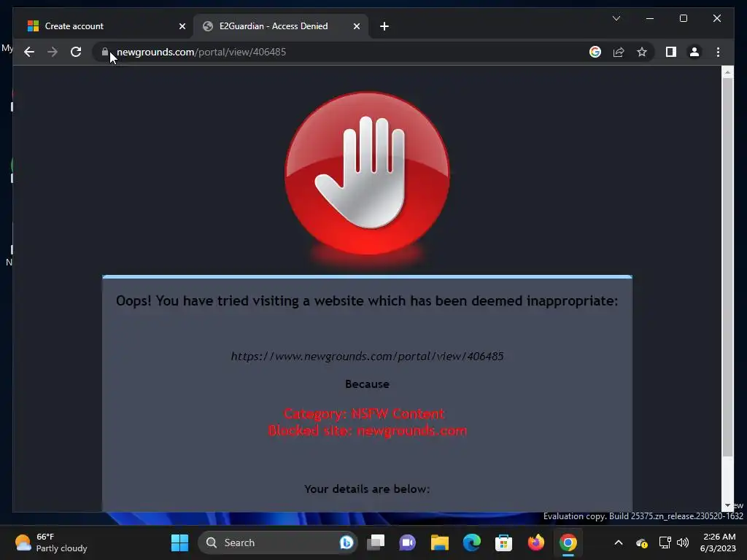The width and height of the screenshot is (747, 560).
Task: Bookmark this tab with the star icon
Action: [x=642, y=52]
